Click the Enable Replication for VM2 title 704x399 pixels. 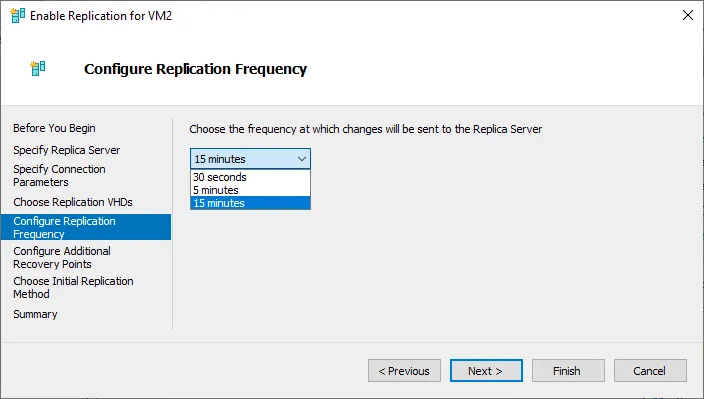pos(101,16)
